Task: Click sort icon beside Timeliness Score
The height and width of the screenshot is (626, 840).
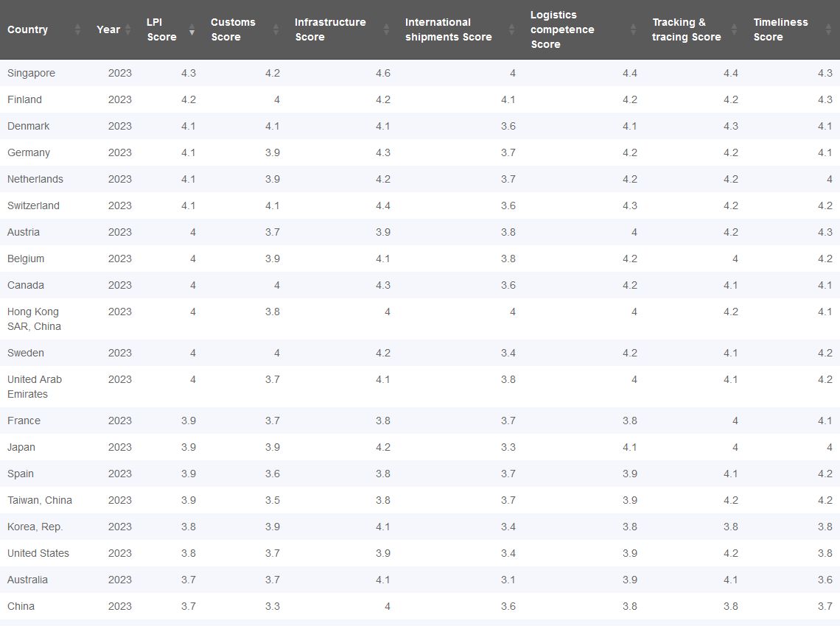Action: (x=828, y=29)
